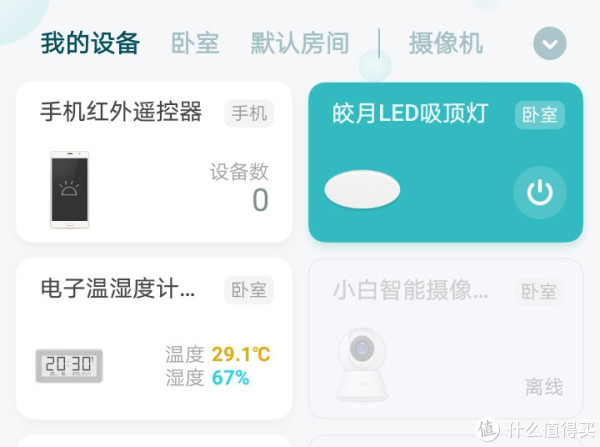Tap the thermometer clock display icon
Image resolution: width=600 pixels, height=447 pixels.
click(69, 366)
